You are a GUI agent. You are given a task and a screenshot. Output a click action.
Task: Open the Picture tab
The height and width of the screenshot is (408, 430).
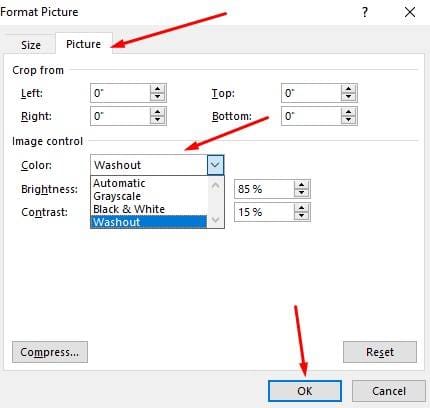tap(83, 44)
